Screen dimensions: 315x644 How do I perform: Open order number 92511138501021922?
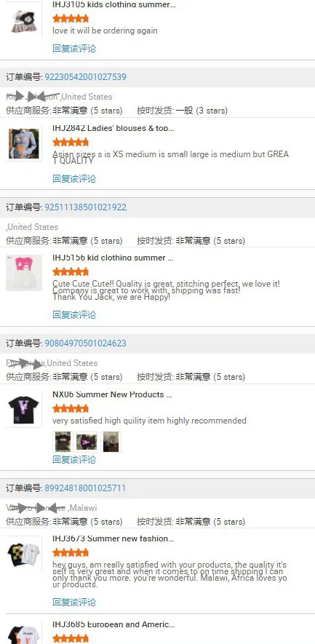85,207
